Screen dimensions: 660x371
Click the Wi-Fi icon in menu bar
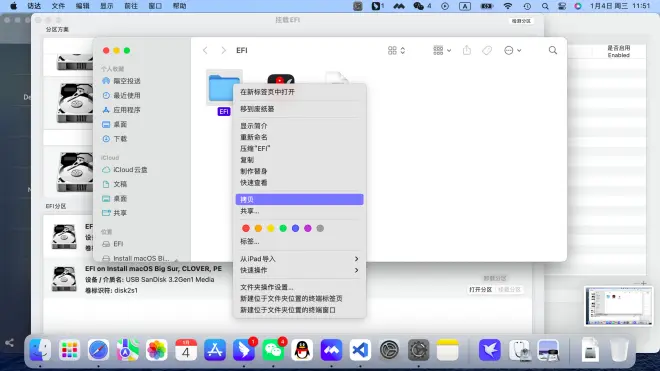click(x=508, y=6)
